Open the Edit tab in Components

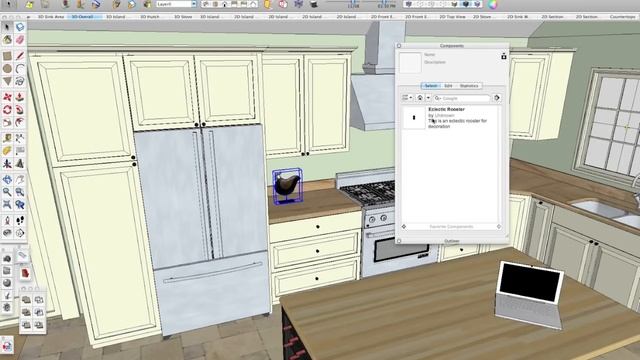point(448,86)
